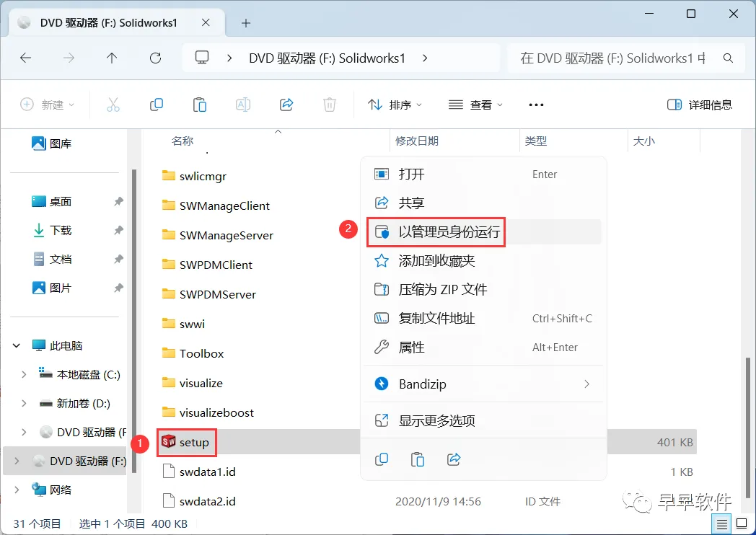Open the 排序 sort dropdown
Viewport: 756px width, 535px height.
395,105
